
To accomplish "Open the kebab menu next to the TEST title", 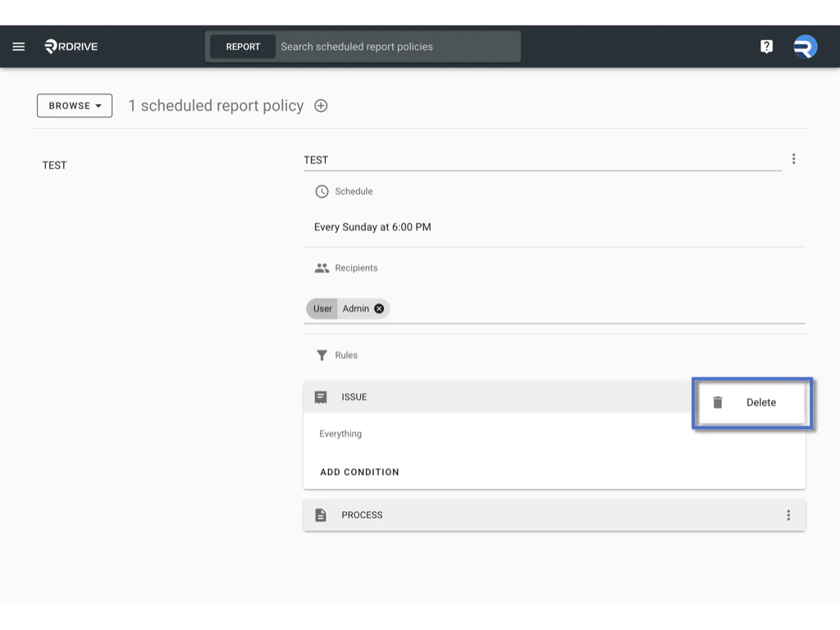I will coord(793,158).
